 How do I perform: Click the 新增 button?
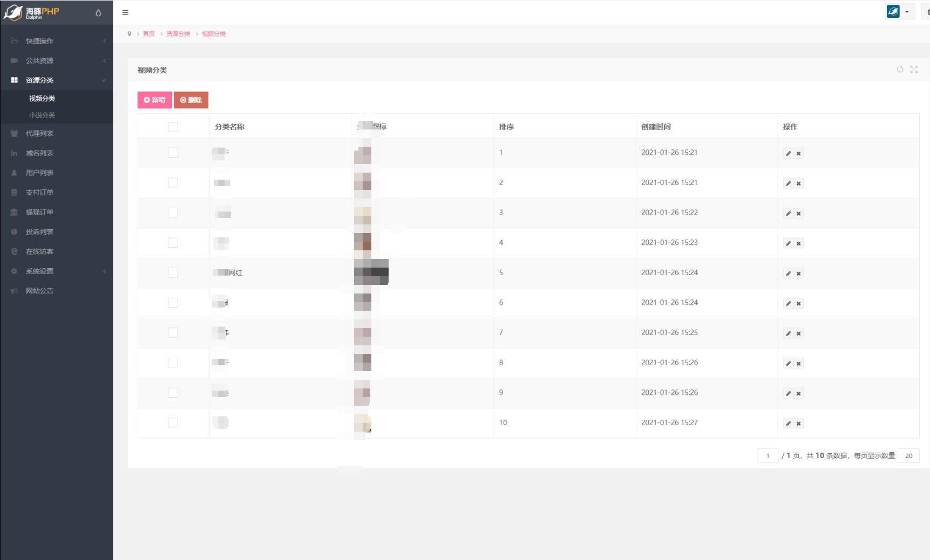pos(155,100)
